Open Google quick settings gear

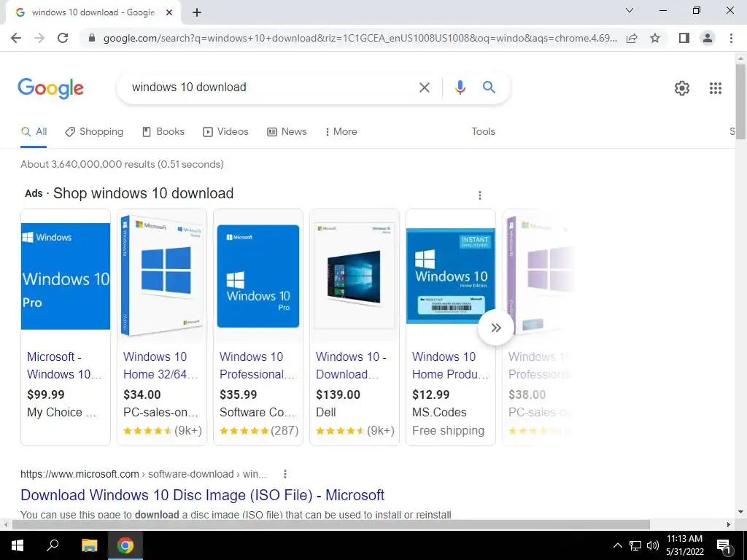(x=682, y=88)
